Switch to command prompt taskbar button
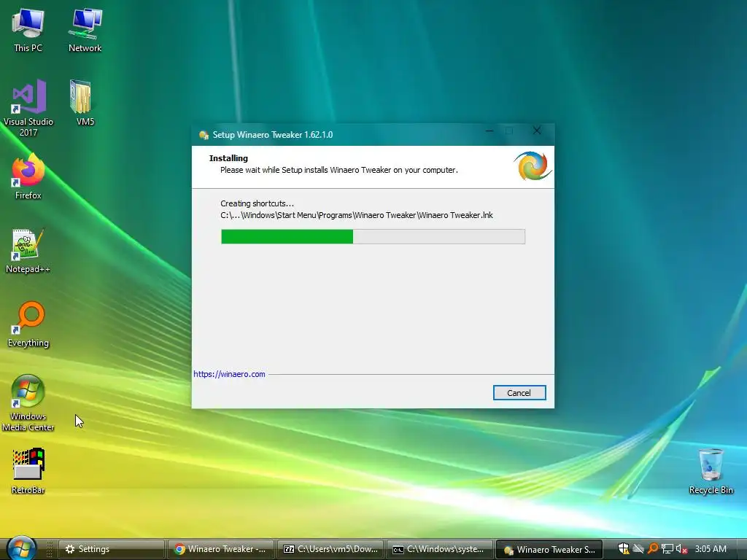 (440, 549)
